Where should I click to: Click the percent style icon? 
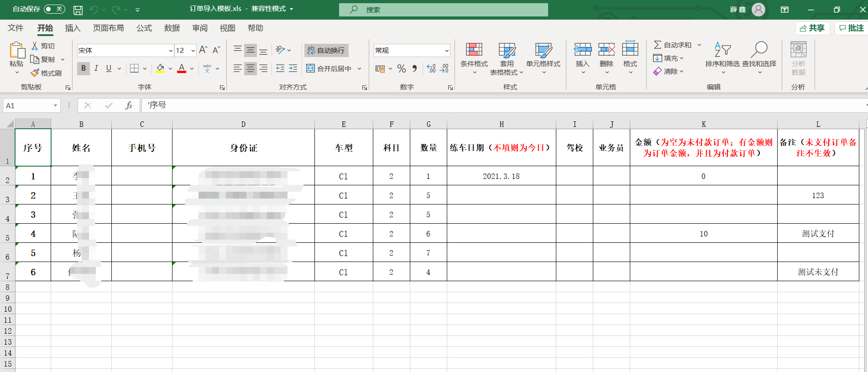[x=401, y=68]
